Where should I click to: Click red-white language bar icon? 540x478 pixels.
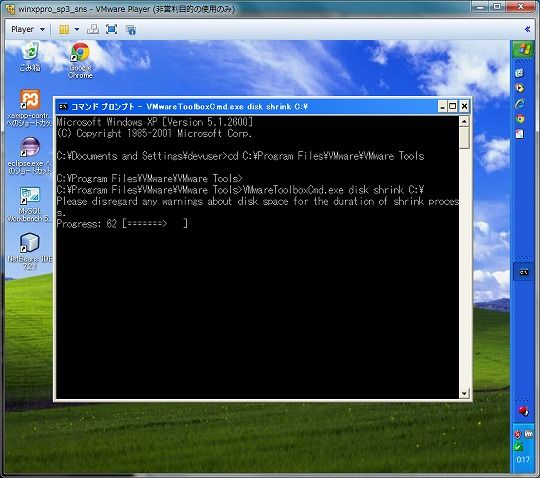click(523, 411)
